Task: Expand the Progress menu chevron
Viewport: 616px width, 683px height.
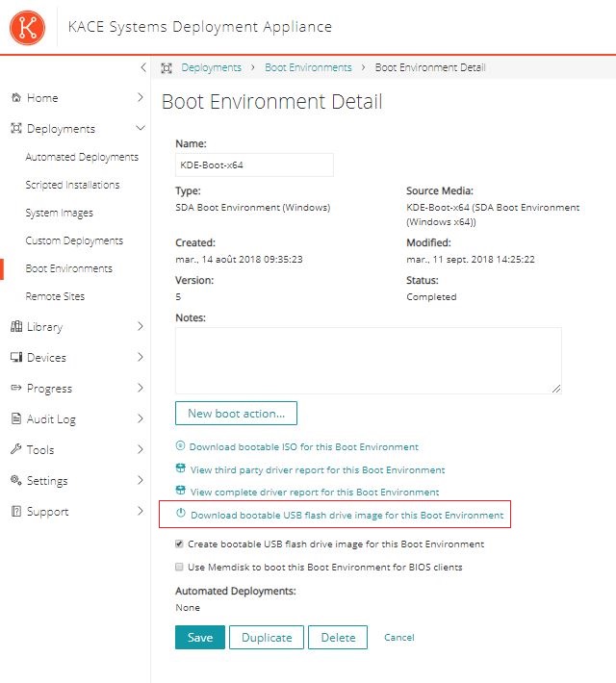Action: pos(140,388)
